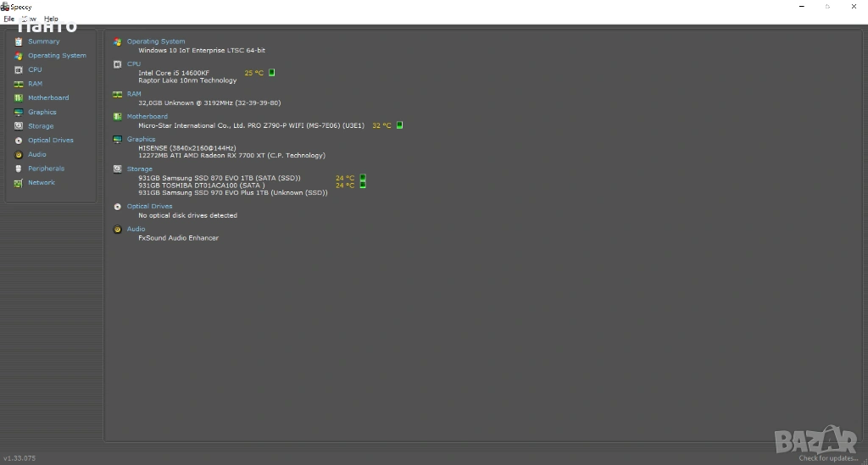Click the AMD Radeon RX 7700 XT line

point(232,155)
